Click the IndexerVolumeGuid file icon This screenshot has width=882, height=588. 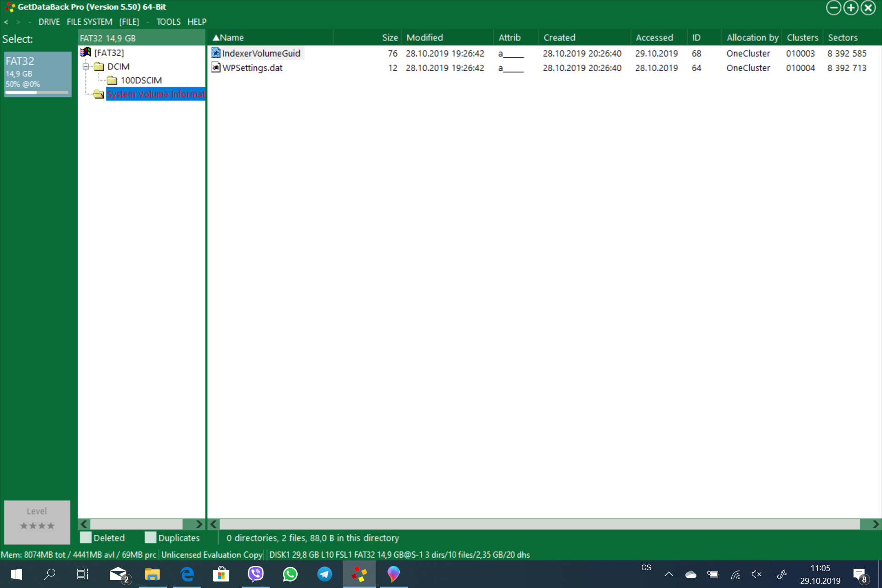pyautogui.click(x=216, y=53)
